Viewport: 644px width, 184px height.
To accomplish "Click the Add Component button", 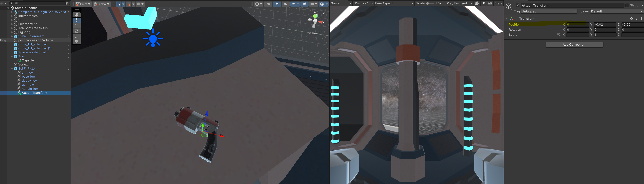I will pos(574,44).
